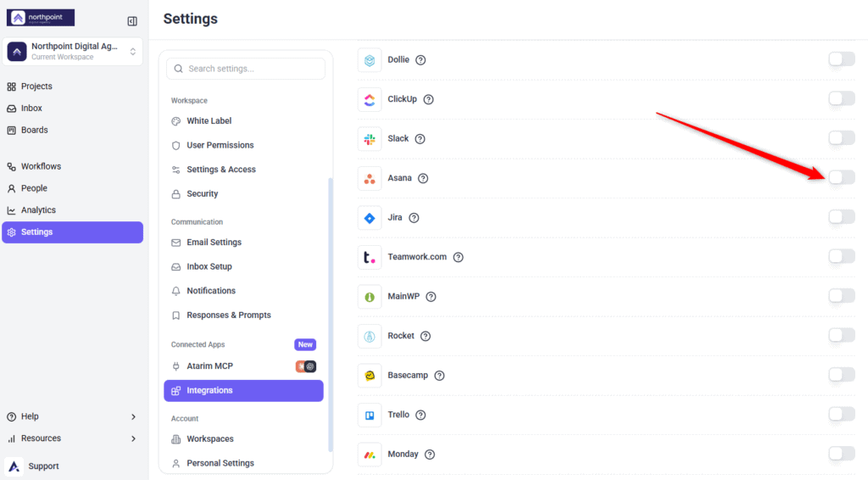This screenshot has width=868, height=480.
Task: Open Workspaces account settings
Action: pos(243,439)
